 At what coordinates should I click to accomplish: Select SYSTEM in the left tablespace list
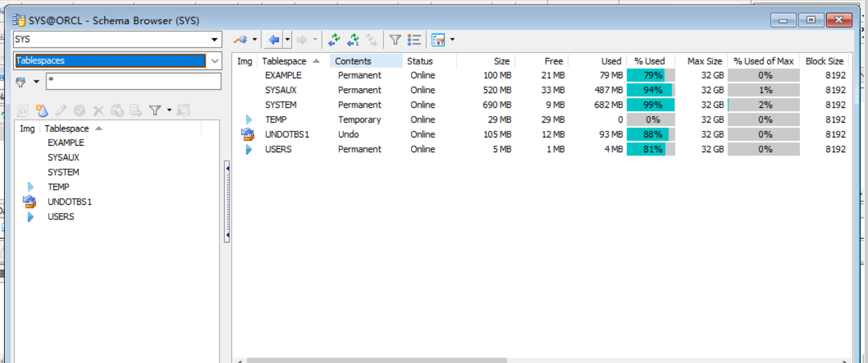(63, 172)
